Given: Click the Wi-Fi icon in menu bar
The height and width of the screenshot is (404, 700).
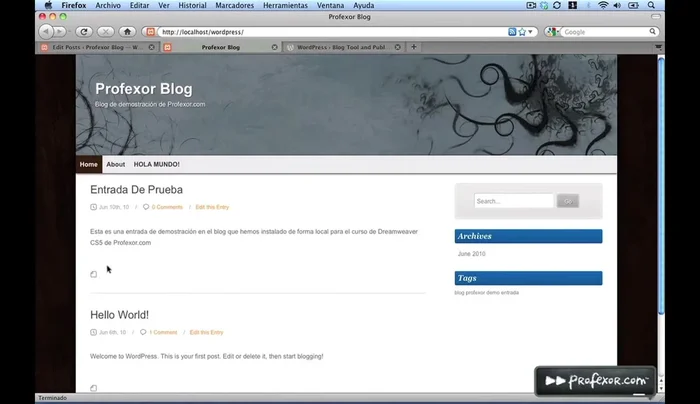Looking at the screenshot, I should coord(603,5).
